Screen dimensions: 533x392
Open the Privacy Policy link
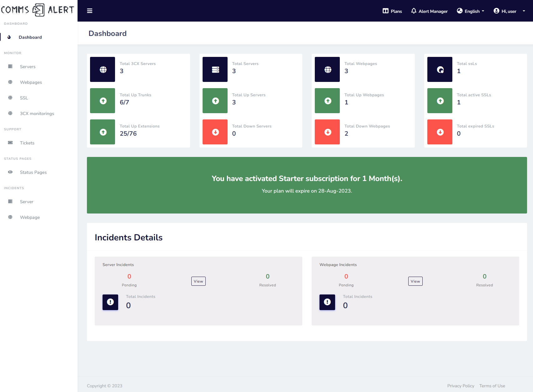pos(460,386)
